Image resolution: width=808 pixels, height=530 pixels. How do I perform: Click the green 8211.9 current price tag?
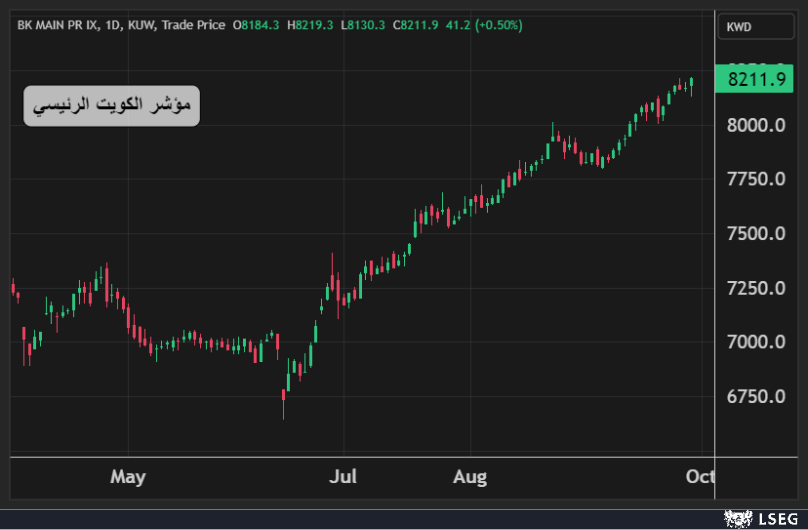click(755, 79)
